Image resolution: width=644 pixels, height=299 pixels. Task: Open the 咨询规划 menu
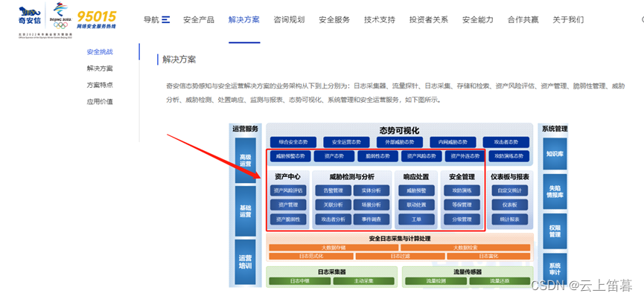coord(289,19)
